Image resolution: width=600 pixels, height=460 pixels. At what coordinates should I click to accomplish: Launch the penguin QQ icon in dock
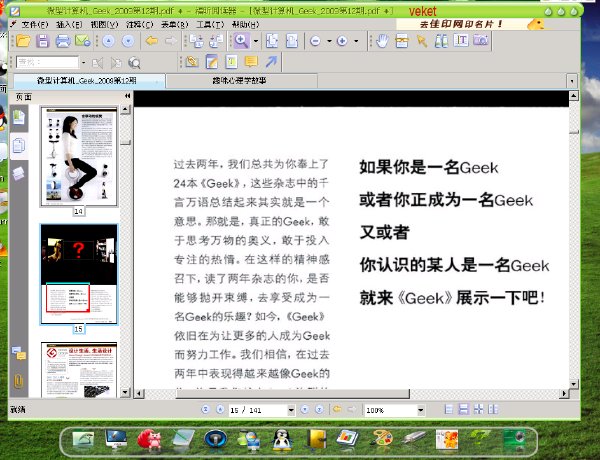click(282, 439)
